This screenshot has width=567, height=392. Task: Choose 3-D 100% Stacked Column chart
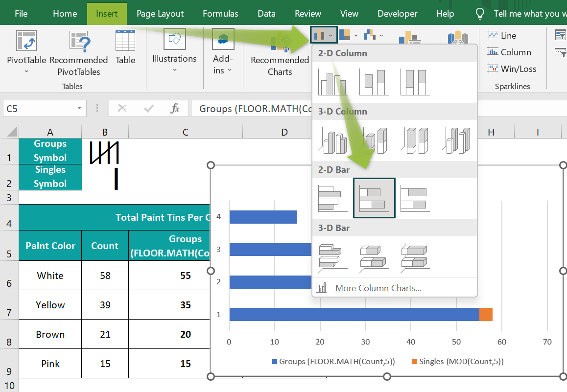point(415,140)
